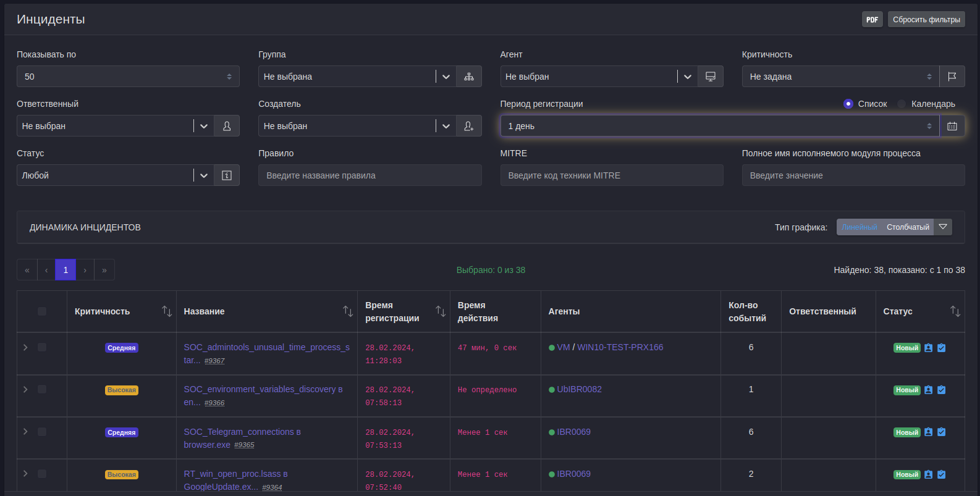Screen dimensions: 980x496
Task: Click the creator user icon beside Создатель
Action: 469,126
